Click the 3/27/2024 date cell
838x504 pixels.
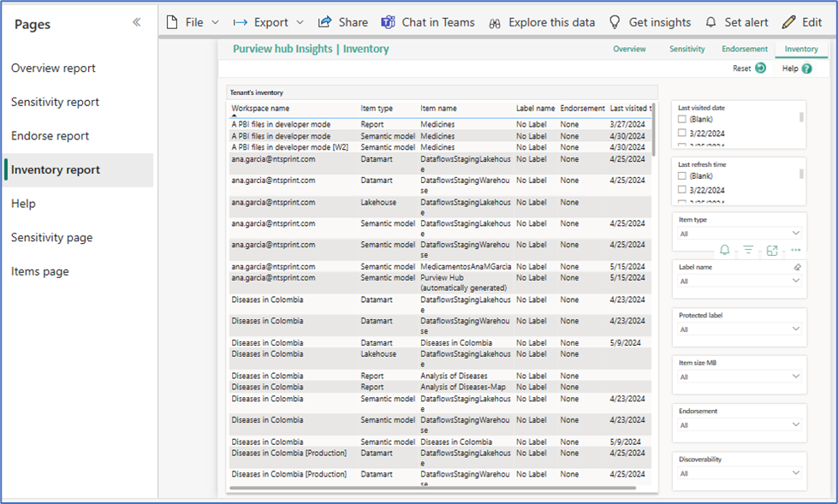(x=627, y=124)
